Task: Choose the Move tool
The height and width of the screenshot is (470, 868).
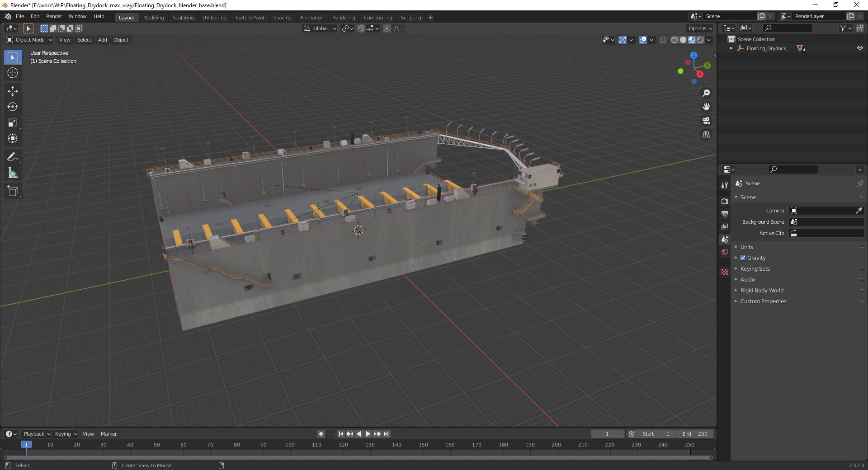Action: coord(13,91)
